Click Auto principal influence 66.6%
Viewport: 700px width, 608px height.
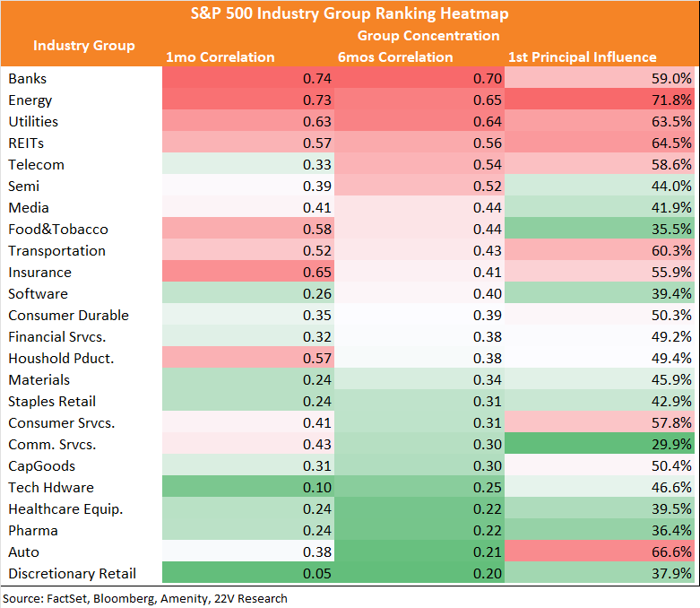671,552
